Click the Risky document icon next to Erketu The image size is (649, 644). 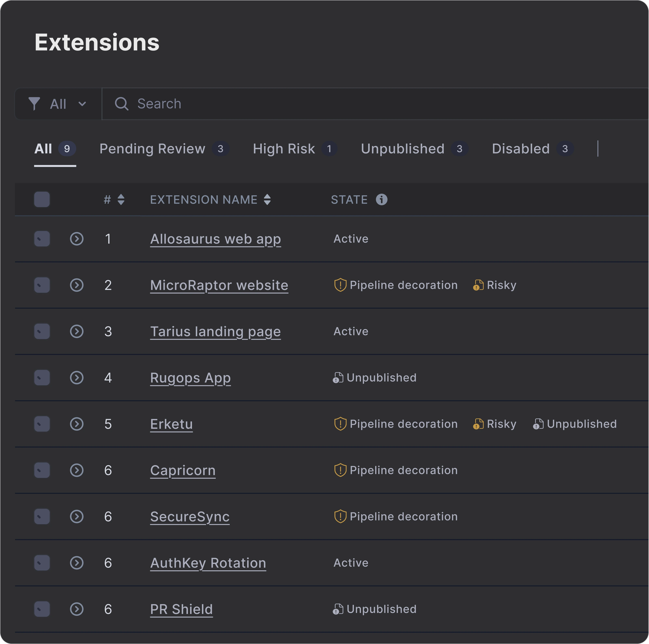pyautogui.click(x=478, y=424)
